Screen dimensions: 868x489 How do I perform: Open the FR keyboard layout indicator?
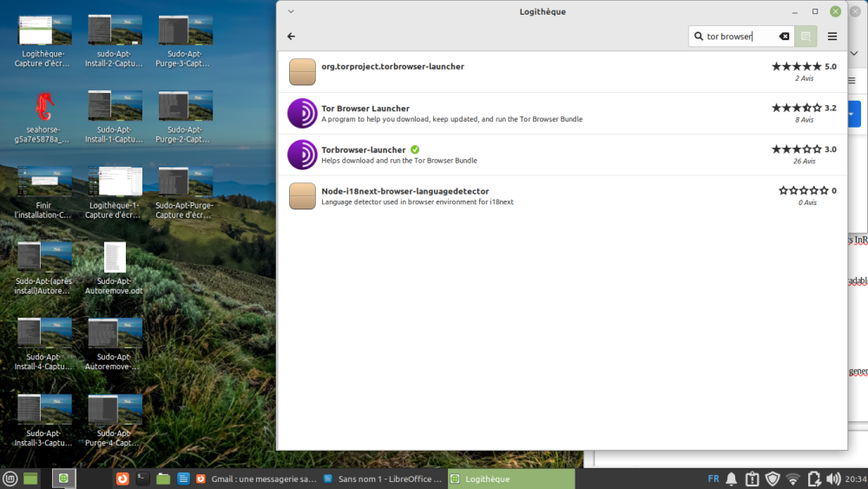[713, 479]
